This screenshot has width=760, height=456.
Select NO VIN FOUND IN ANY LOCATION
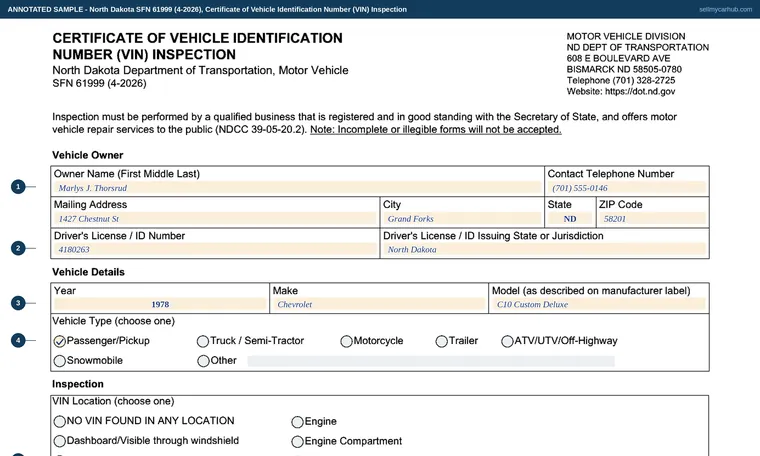pyautogui.click(x=60, y=422)
